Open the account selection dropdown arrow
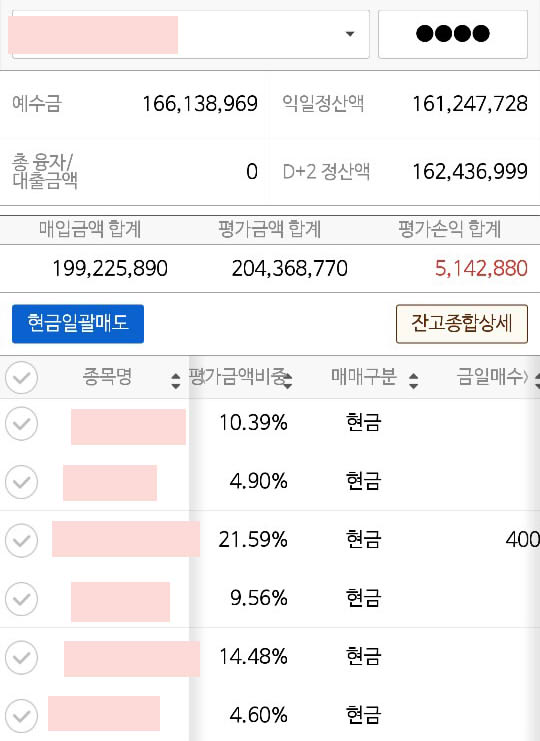Viewport: 540px width, 741px height. 350,34
